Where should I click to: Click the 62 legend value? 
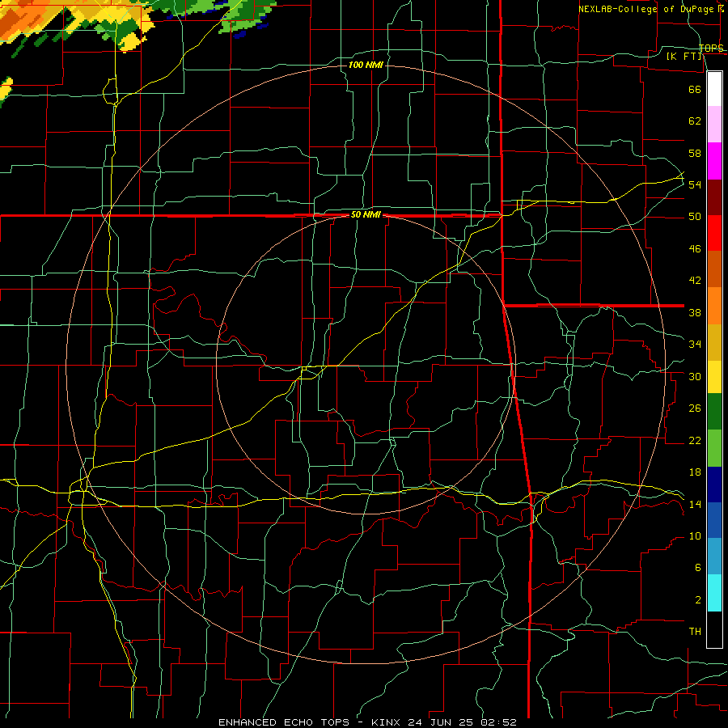point(695,121)
